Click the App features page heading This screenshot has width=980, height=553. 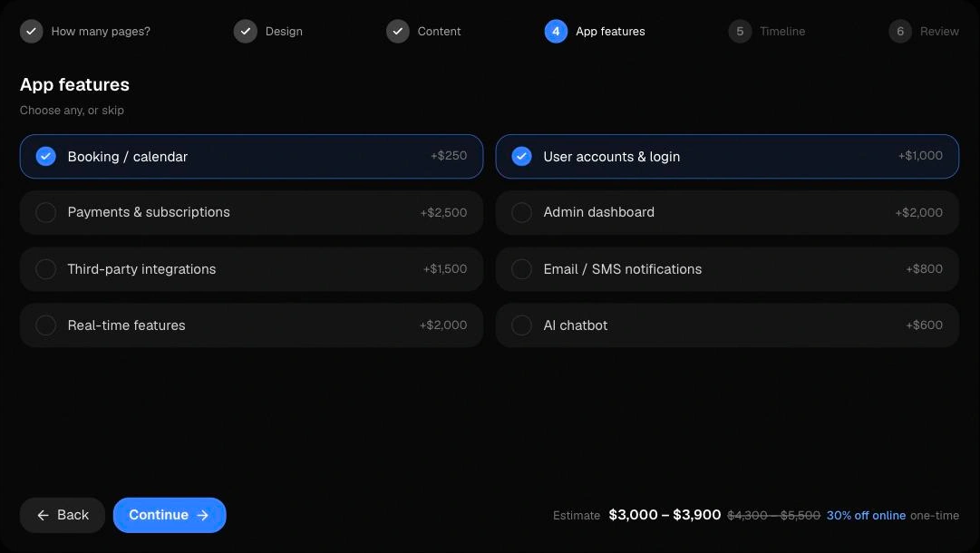click(74, 84)
